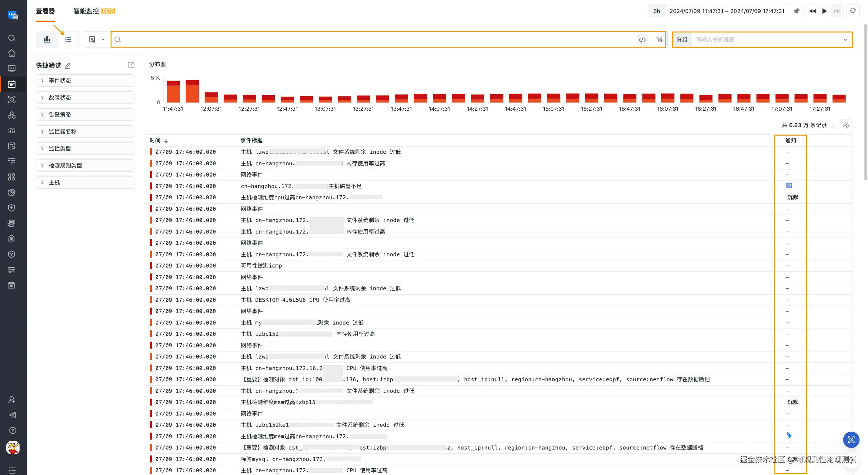Collapse the quick filter panel icon
This screenshot has width=868, height=475.
(x=131, y=65)
